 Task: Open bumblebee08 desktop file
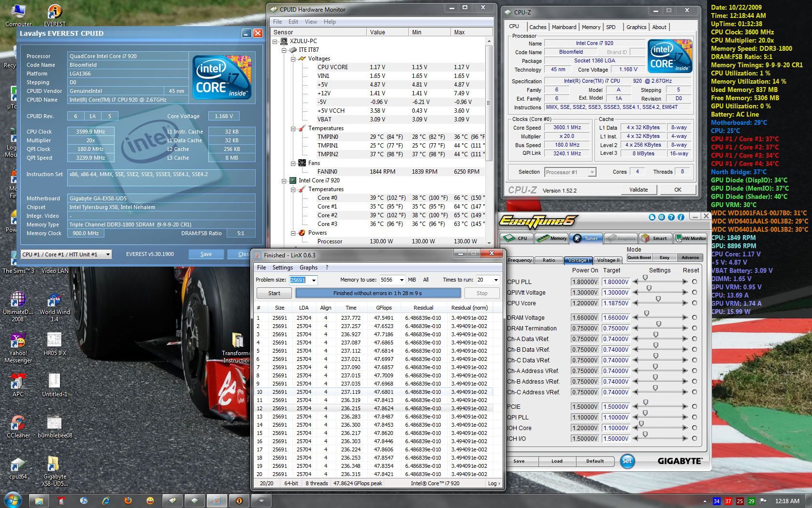tap(55, 427)
